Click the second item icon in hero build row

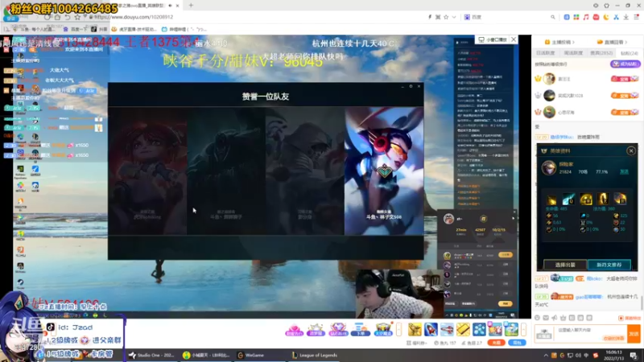point(569,200)
